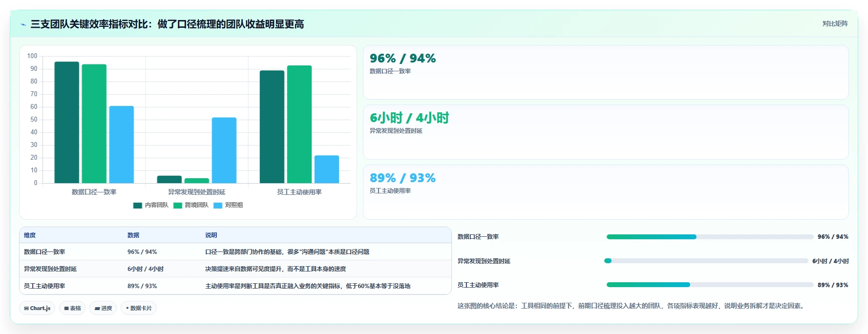
Task: Click the 对照组 bar in 数据口径一致率 group
Action: tap(122, 145)
